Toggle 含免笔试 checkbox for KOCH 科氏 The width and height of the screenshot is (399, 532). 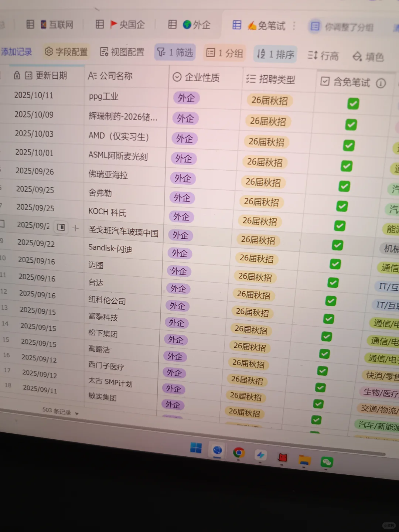340,225
